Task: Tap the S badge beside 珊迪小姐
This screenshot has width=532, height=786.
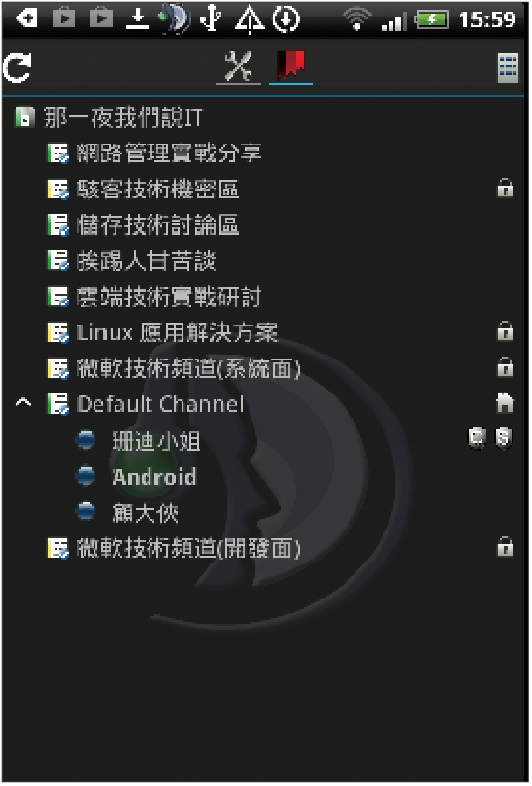Action: [x=503, y=437]
